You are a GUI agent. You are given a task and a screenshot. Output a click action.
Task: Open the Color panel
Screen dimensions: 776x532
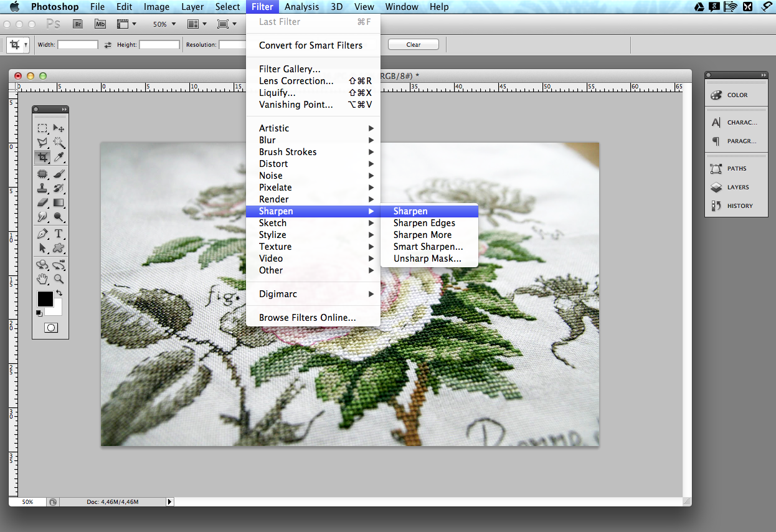click(x=736, y=95)
